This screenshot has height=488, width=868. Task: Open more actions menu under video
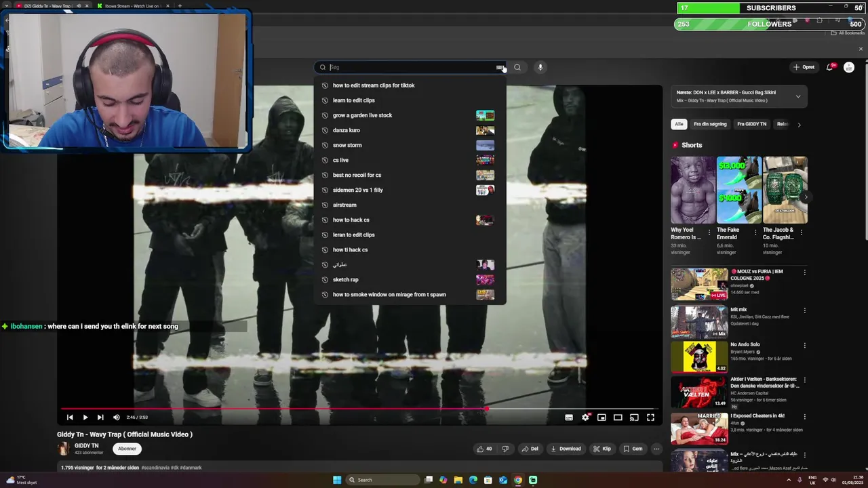tap(656, 449)
